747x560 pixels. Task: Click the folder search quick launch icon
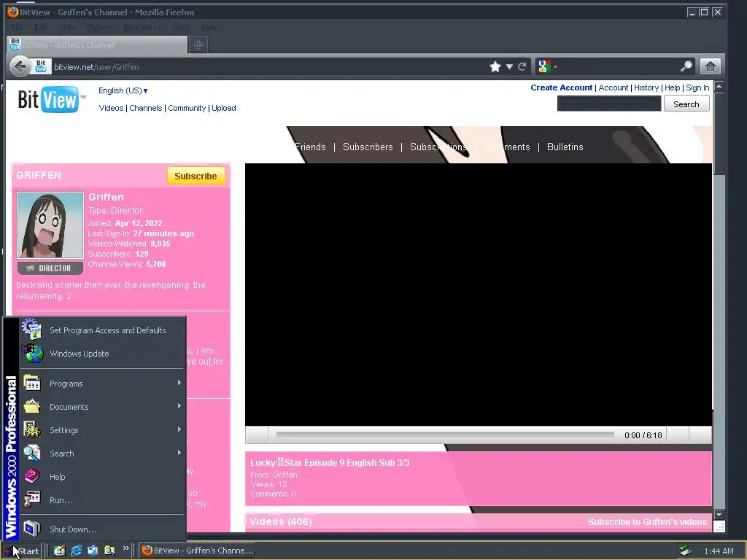click(109, 551)
